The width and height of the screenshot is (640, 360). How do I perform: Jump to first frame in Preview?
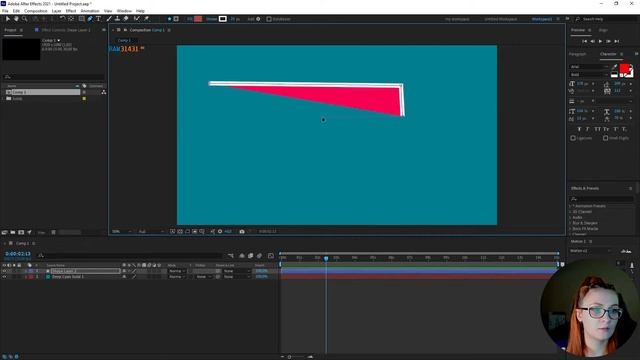(584, 41)
